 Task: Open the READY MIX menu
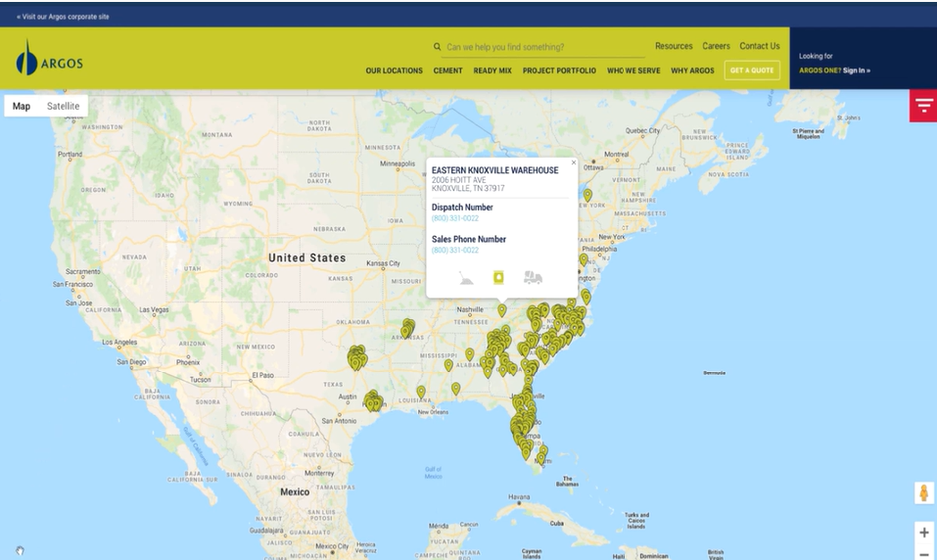[492, 70]
